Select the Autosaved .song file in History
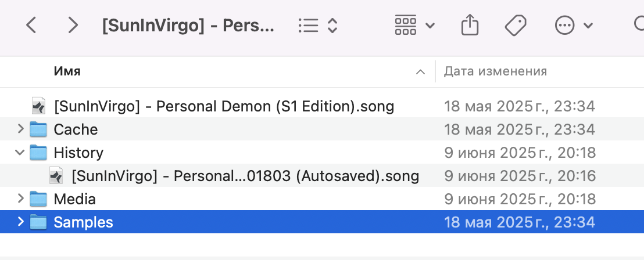Image resolution: width=644 pixels, height=260 pixels. point(322,176)
